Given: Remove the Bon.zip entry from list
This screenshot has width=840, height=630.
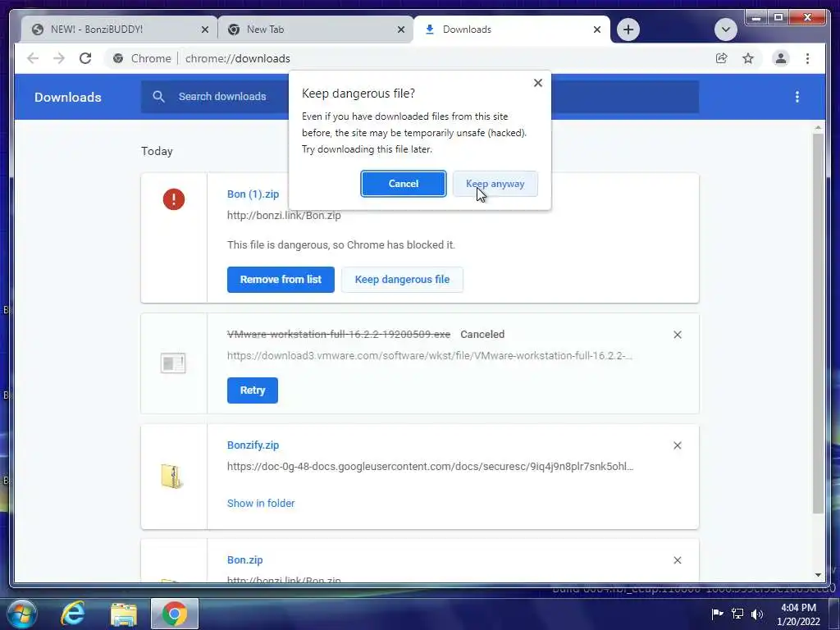Looking at the screenshot, I should [x=677, y=560].
